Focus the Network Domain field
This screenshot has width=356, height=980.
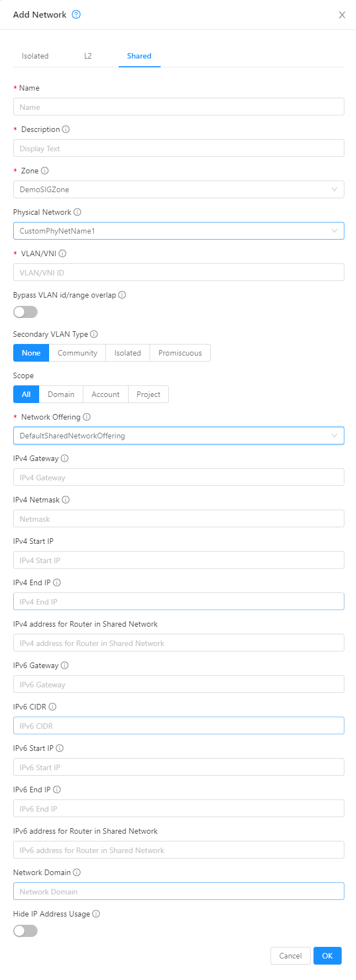(179, 891)
